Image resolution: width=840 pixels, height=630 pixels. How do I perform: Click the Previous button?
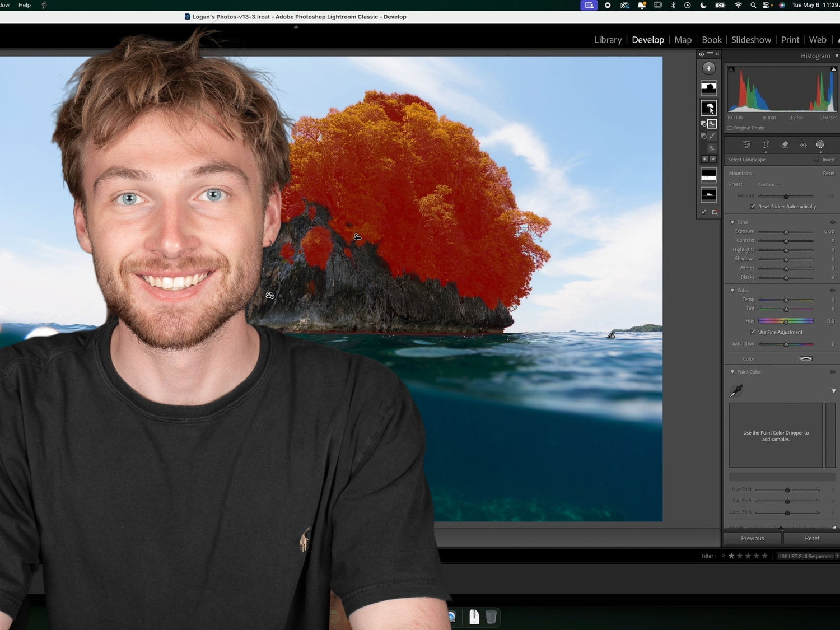(752, 538)
